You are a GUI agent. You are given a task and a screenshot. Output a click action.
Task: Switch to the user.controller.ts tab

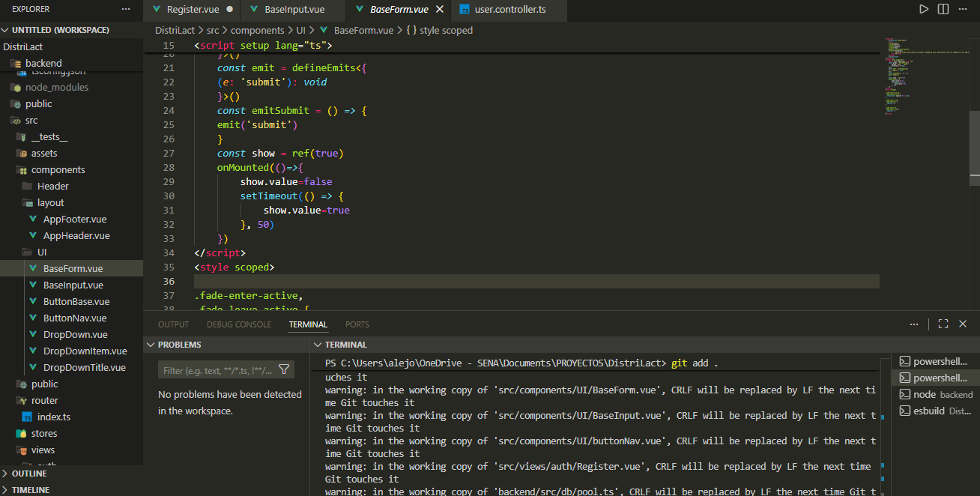point(509,10)
